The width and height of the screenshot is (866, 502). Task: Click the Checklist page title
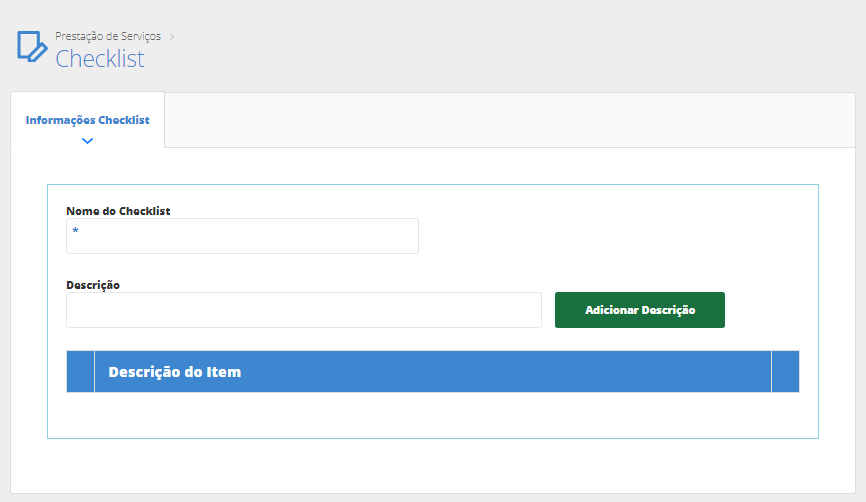(100, 59)
